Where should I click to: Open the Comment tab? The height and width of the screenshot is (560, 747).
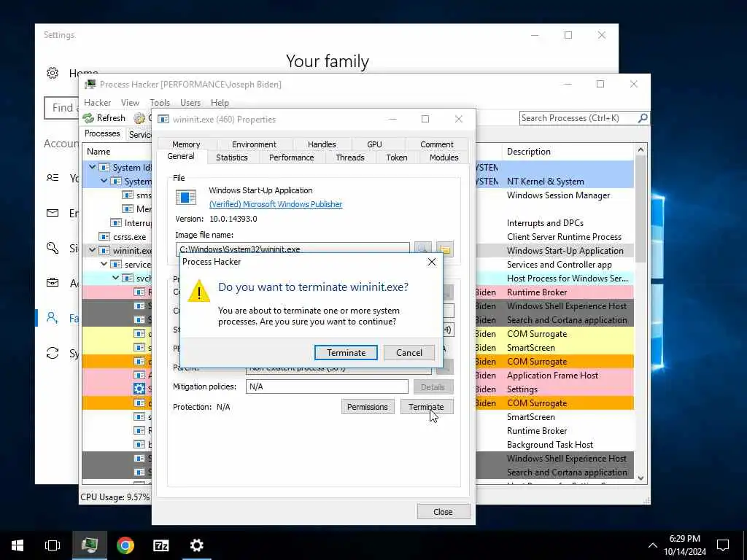437,144
